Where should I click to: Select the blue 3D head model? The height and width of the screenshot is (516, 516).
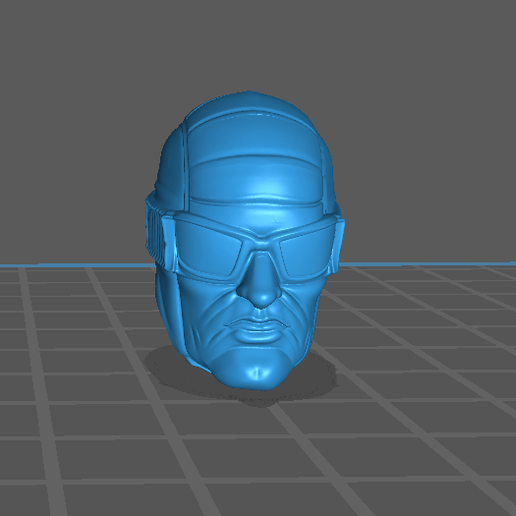245,240
